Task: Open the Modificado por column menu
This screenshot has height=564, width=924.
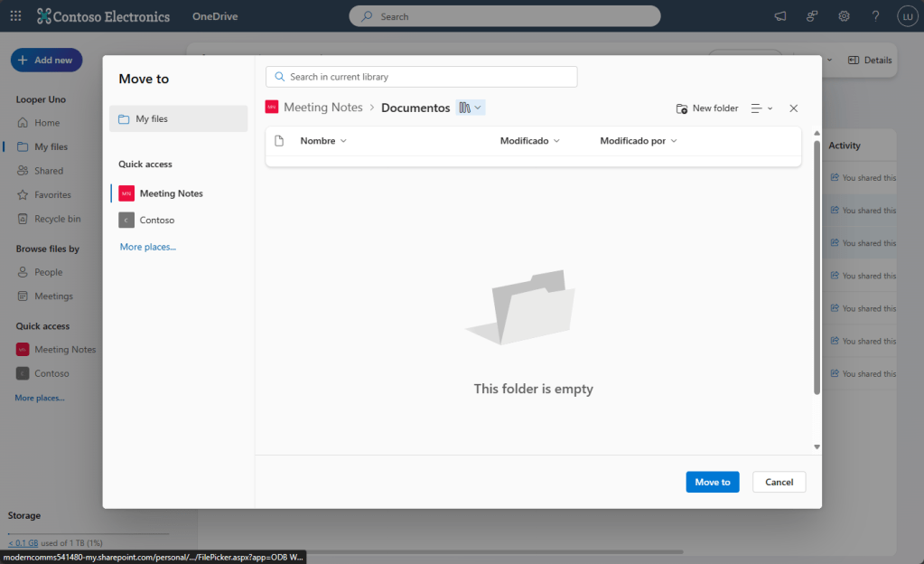Action: (639, 141)
